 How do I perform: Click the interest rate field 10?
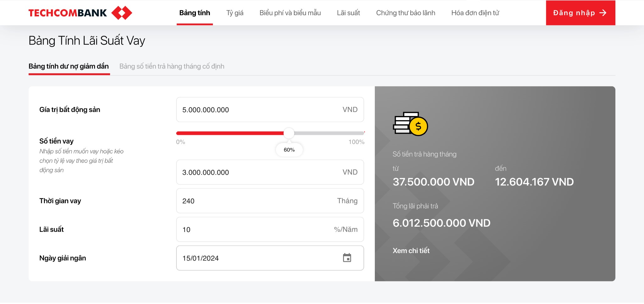(270, 229)
